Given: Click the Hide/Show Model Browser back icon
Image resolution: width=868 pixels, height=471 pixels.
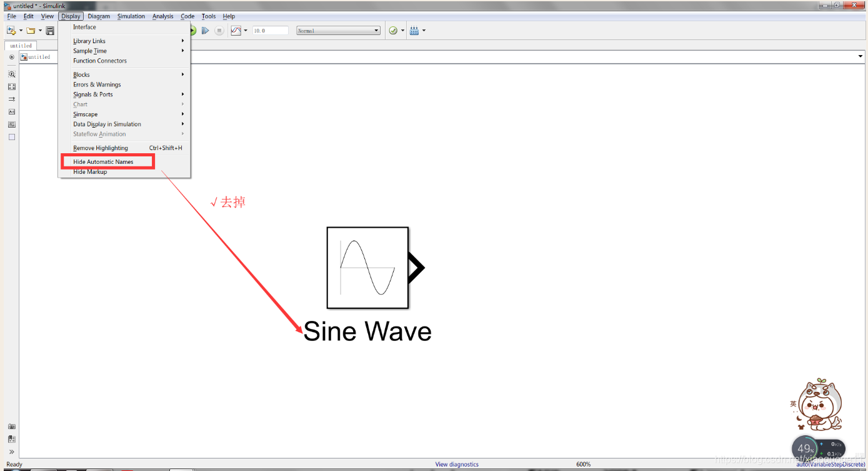Looking at the screenshot, I should tap(12, 57).
